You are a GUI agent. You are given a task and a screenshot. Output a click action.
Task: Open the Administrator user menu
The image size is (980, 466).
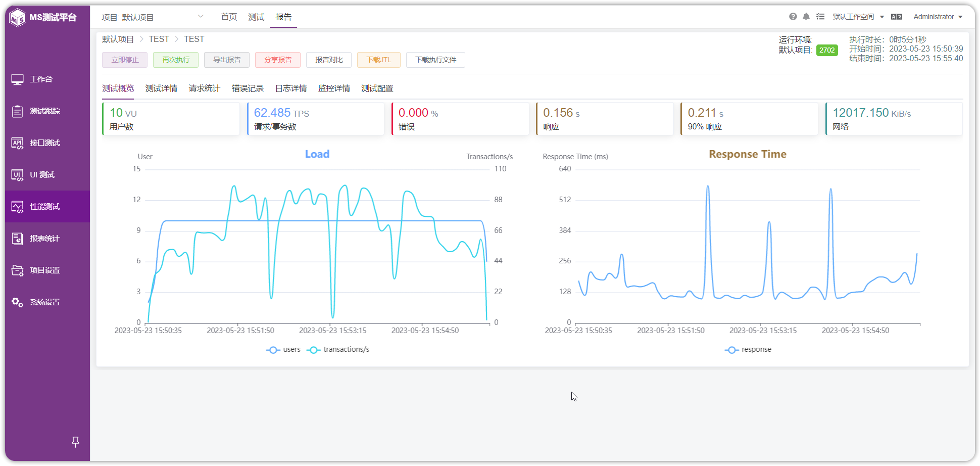tap(938, 17)
